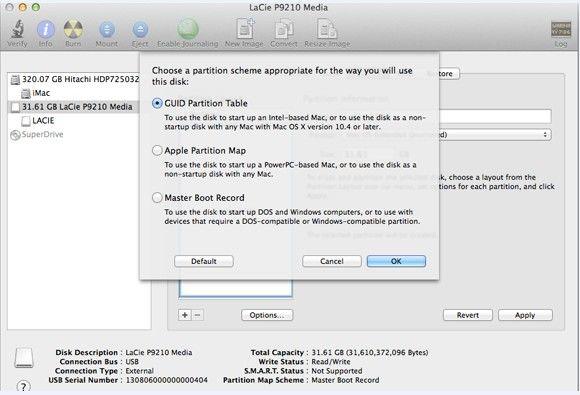Select 31.61 GB LaCie P9210 Media disk
Screen dimensions: 580x395
pos(73,107)
